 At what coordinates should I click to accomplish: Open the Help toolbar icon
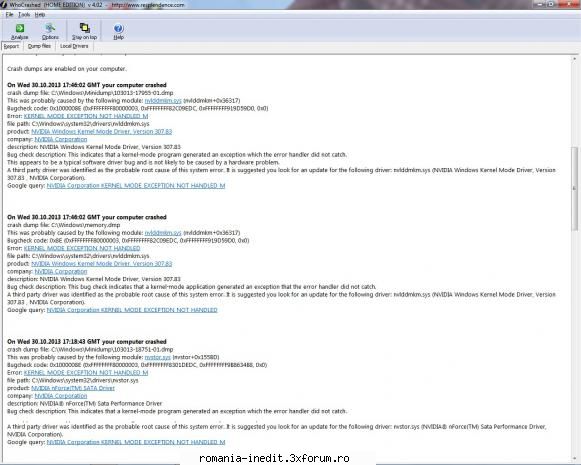point(118,31)
